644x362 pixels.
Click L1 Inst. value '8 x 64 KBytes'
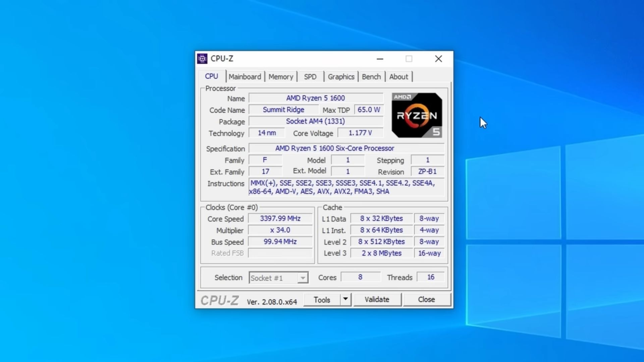click(x=381, y=230)
